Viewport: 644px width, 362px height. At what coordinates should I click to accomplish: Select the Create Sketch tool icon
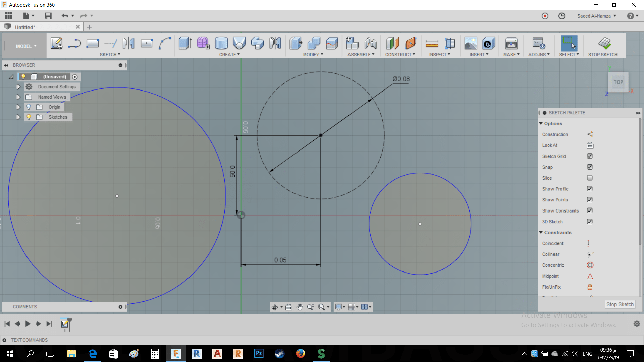(x=56, y=43)
